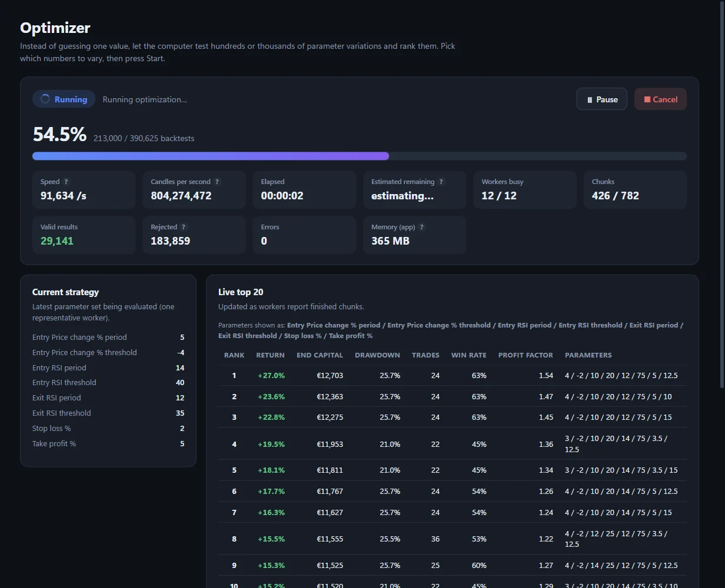Viewport: 725px width, 588px height.
Task: Click the €11,525 end capital cell
Action: click(x=330, y=565)
